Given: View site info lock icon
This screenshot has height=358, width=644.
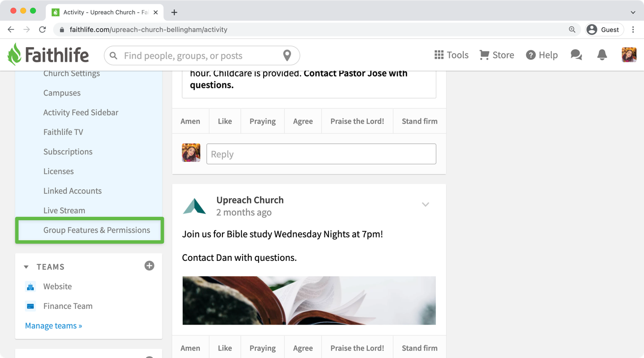Looking at the screenshot, I should [62, 29].
